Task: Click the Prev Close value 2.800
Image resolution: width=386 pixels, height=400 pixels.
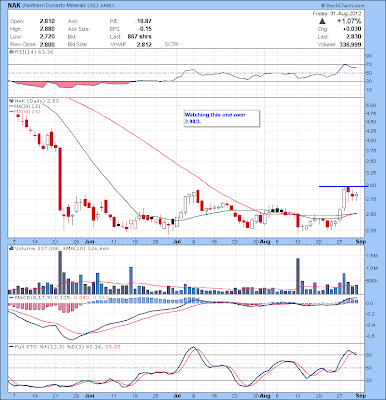Action: click(x=48, y=44)
